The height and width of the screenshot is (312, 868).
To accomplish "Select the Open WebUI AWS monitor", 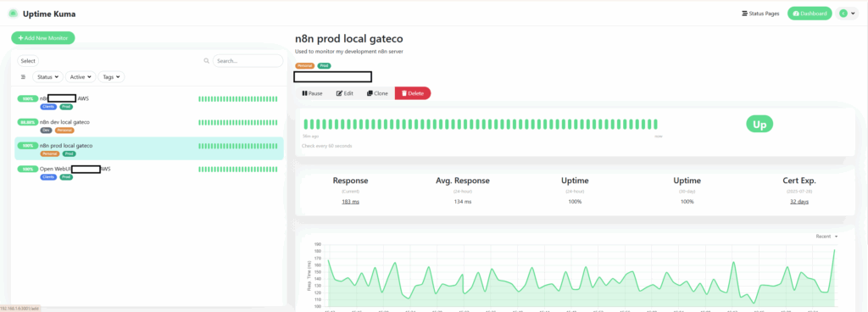I will pos(149,172).
